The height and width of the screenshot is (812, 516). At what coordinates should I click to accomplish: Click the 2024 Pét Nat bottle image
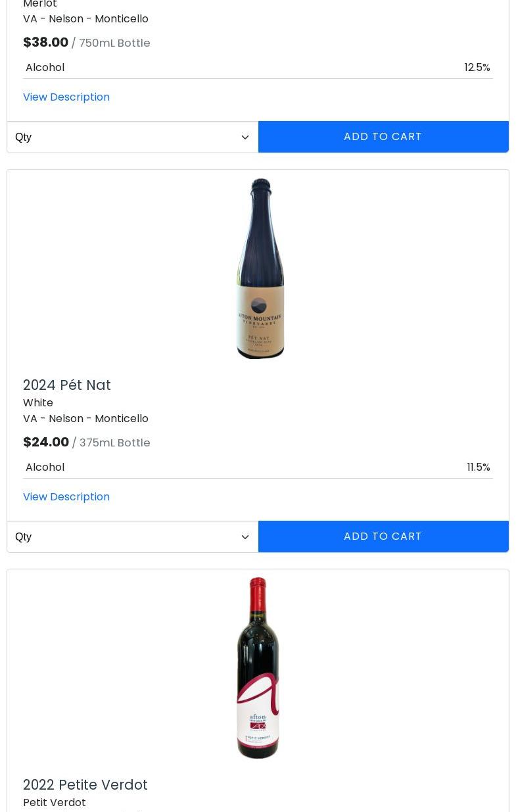(x=260, y=268)
